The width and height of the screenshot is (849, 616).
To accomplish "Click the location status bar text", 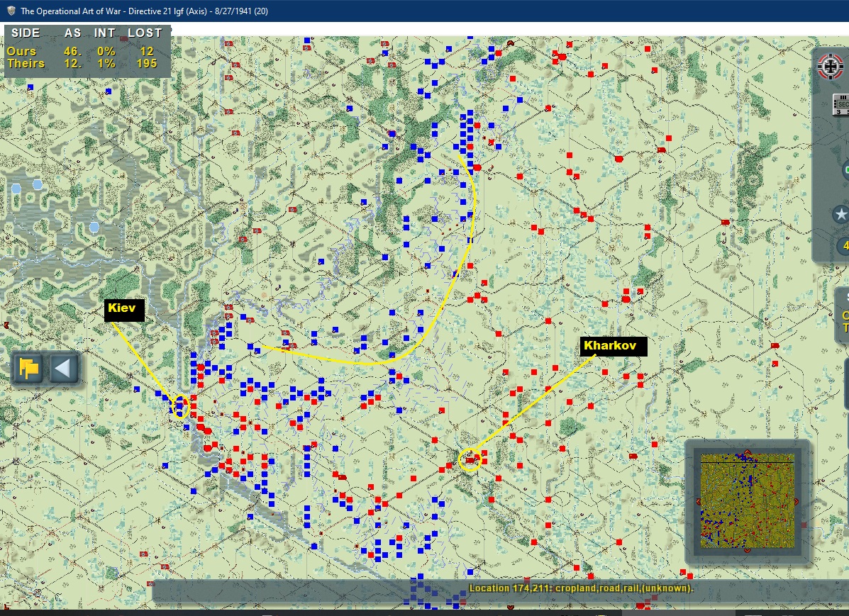I will (x=580, y=588).
